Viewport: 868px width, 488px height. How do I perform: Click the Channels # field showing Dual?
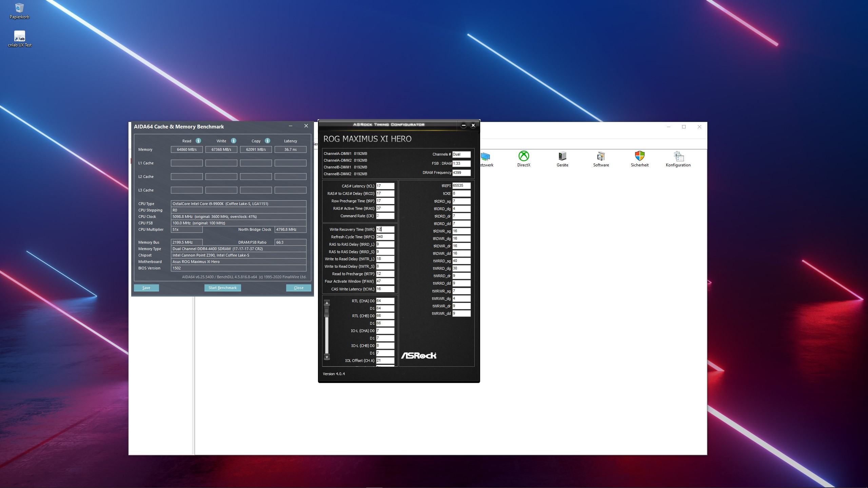[x=461, y=154]
